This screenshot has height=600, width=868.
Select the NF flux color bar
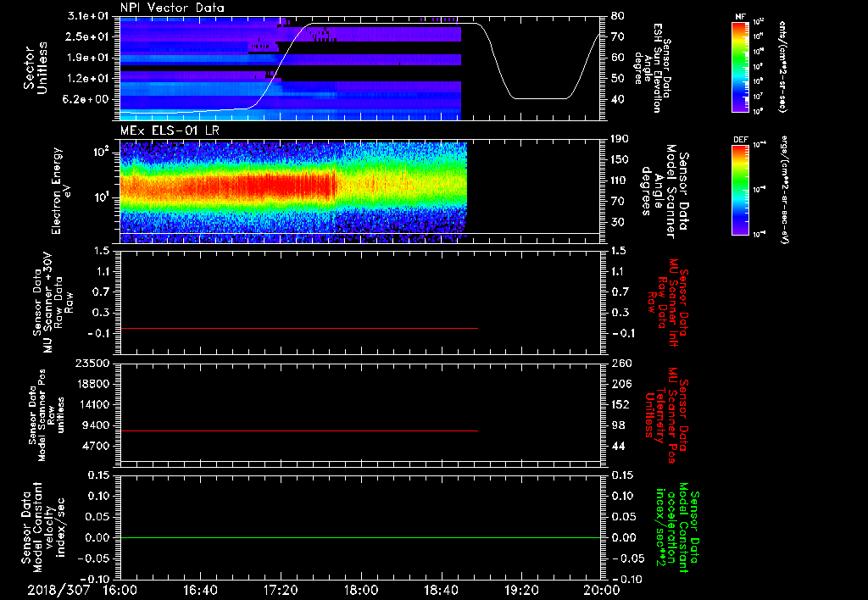pyautogui.click(x=740, y=66)
